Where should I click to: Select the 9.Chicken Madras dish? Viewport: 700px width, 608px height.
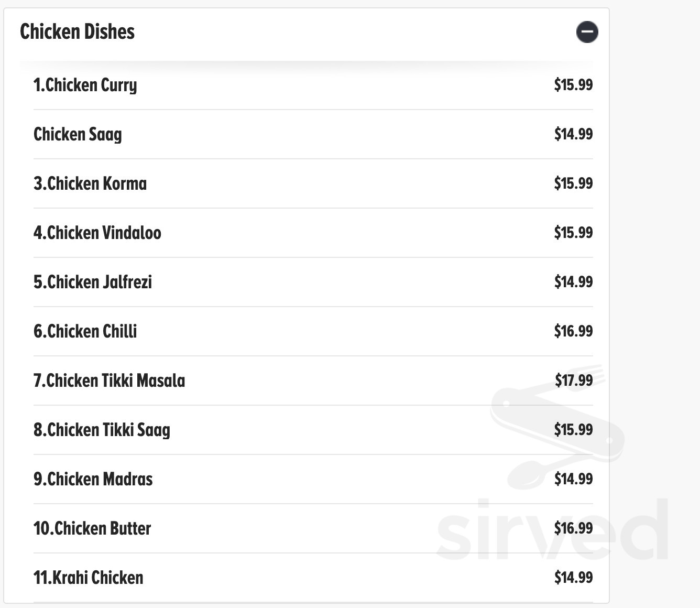click(93, 479)
